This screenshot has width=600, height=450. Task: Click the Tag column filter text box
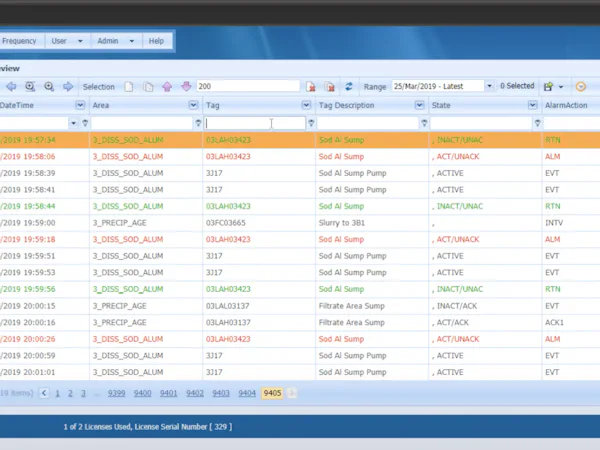tap(255, 123)
